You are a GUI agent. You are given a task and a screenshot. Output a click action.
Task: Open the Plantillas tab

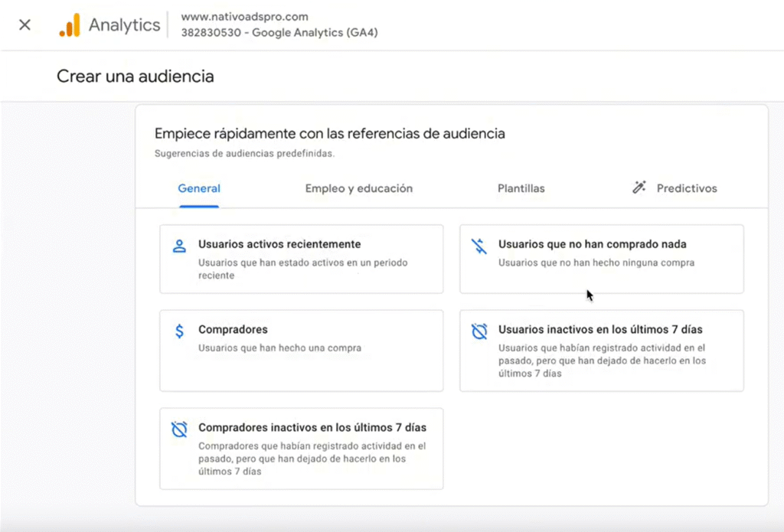coord(521,188)
